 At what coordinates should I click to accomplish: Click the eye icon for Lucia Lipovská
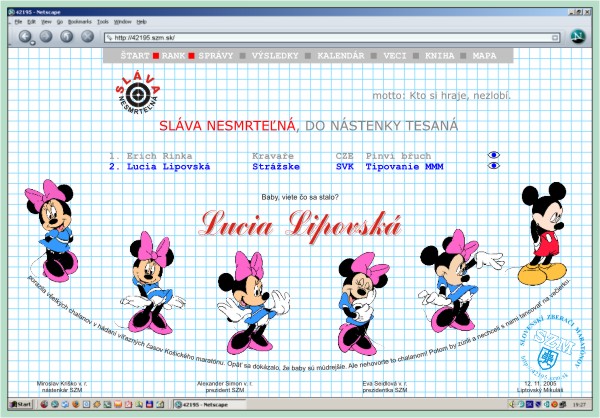click(x=494, y=166)
